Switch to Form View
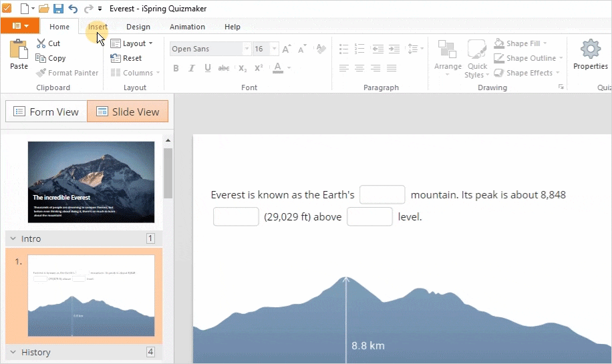The image size is (612, 364). pos(46,112)
